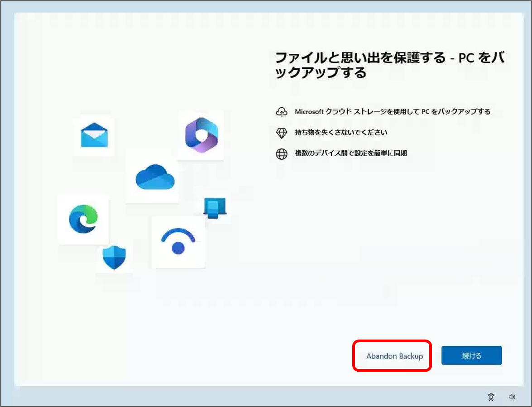This screenshot has height=407, width=532.
Task: Click the blue laptop device icon
Action: pos(215,207)
